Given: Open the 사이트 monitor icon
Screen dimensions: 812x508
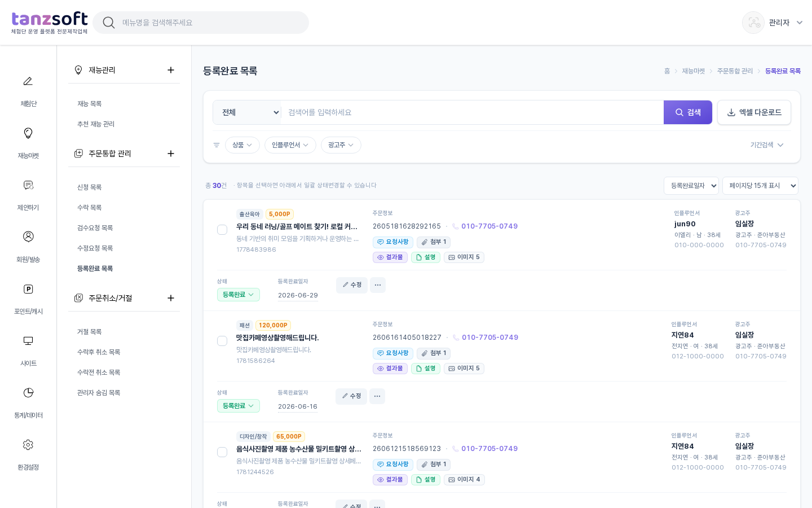Looking at the screenshot, I should [28, 341].
